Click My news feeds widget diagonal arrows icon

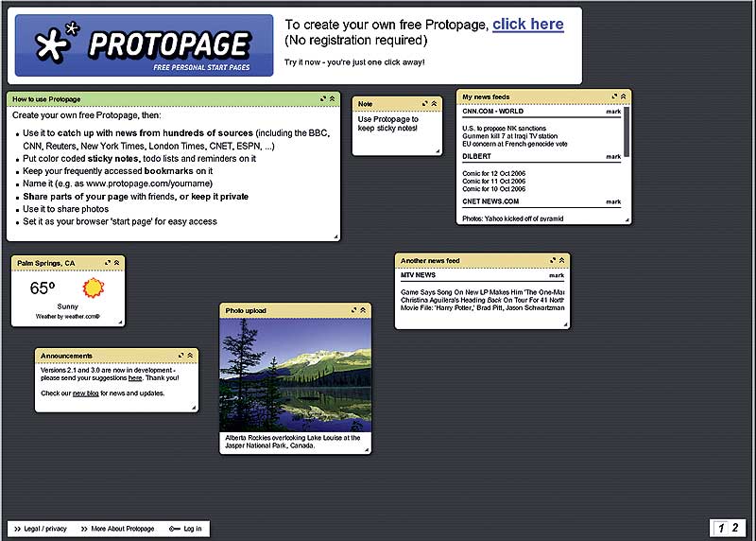tap(614, 96)
